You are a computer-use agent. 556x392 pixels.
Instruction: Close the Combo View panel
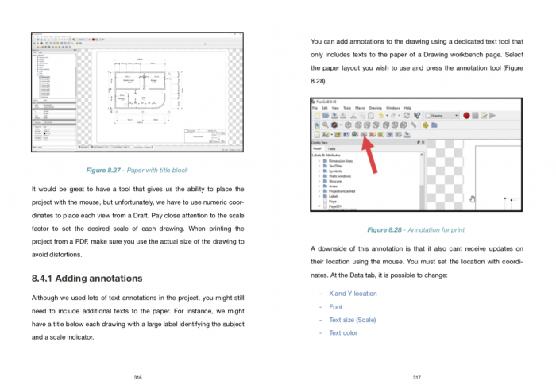click(x=423, y=142)
